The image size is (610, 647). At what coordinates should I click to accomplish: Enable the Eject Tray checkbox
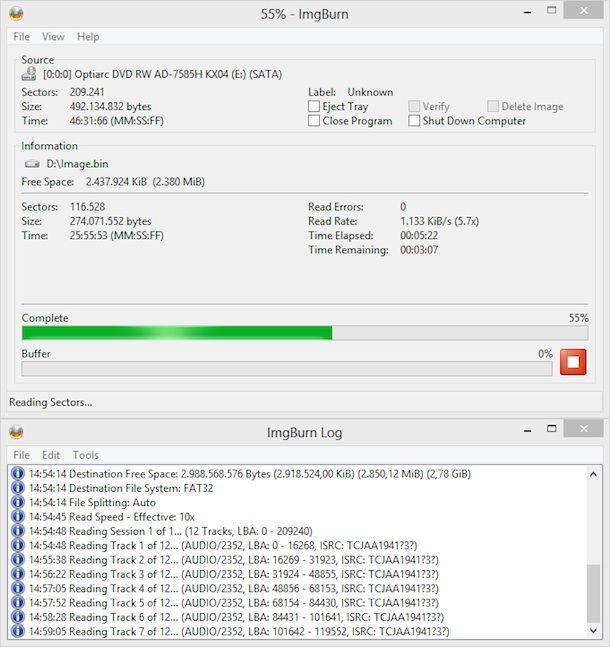tap(314, 106)
